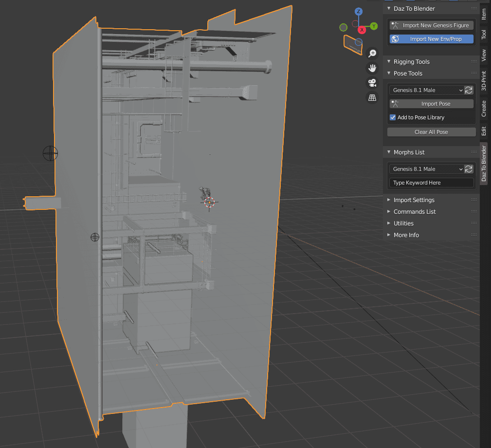Select the Zoom magnifier icon in the viewport
The height and width of the screenshot is (448, 491).
pos(372,53)
